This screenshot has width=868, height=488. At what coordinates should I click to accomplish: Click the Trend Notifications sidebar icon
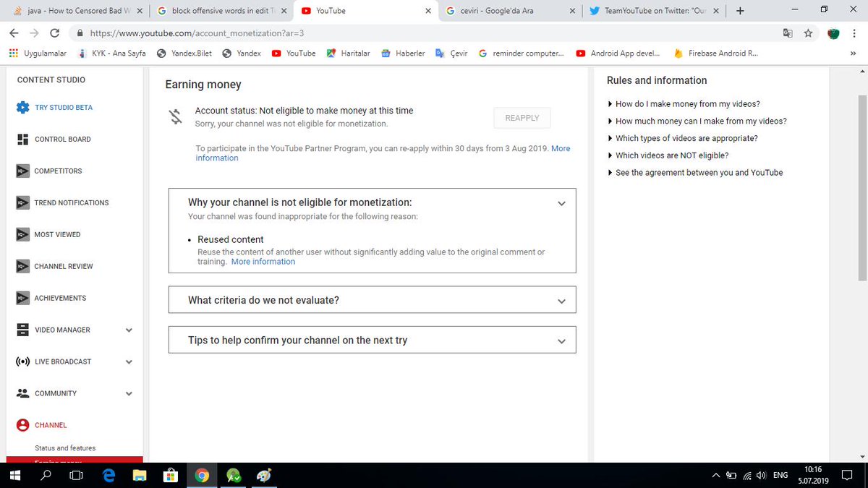[x=22, y=203]
